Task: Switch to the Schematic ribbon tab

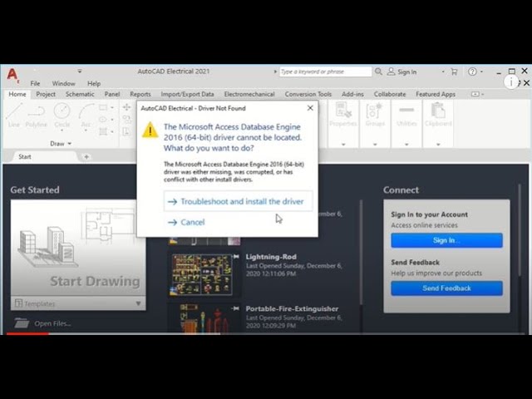Action: click(x=80, y=94)
